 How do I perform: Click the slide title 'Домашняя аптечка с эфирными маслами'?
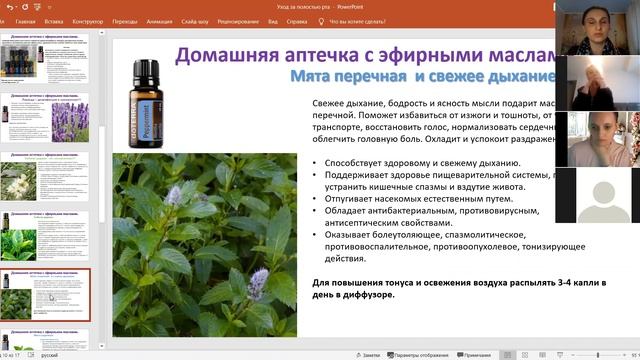point(365,55)
